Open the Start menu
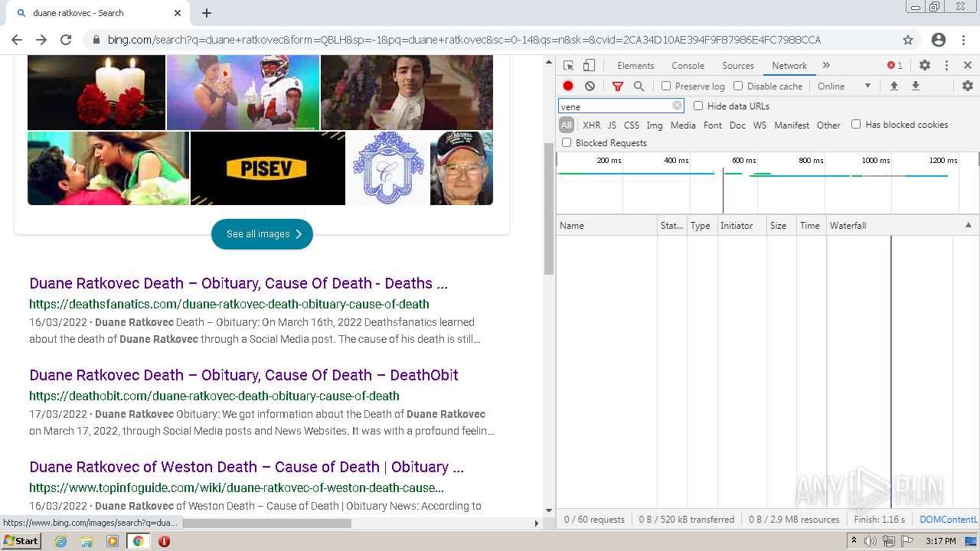Viewport: 980px width, 551px height. [21, 541]
